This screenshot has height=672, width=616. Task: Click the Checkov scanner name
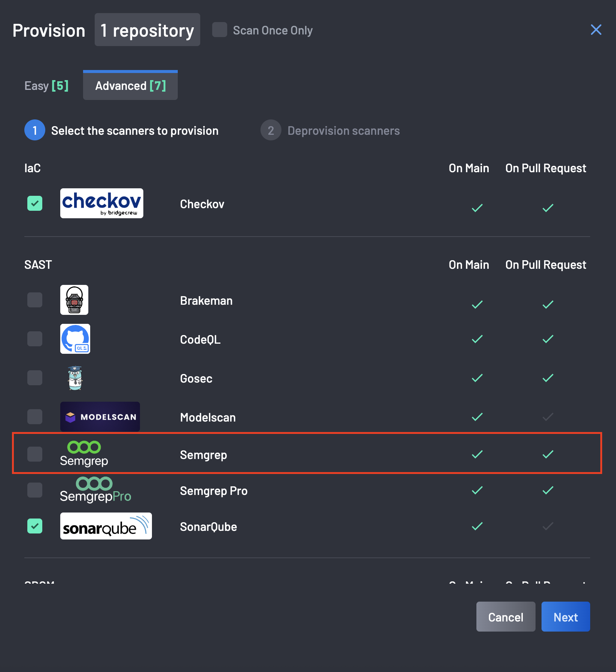click(x=202, y=204)
